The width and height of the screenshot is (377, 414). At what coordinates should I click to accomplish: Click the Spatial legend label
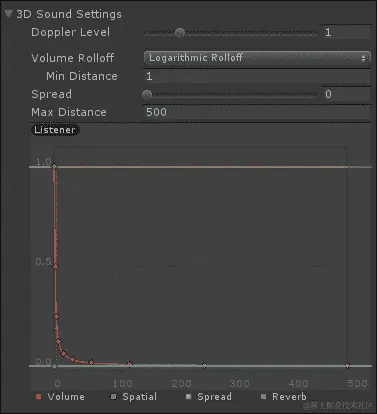(x=139, y=397)
